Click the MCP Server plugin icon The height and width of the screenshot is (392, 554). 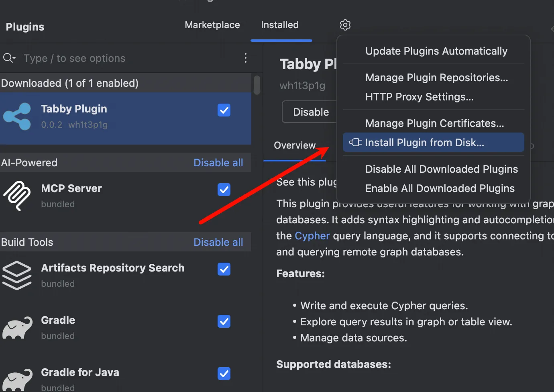pyautogui.click(x=17, y=196)
